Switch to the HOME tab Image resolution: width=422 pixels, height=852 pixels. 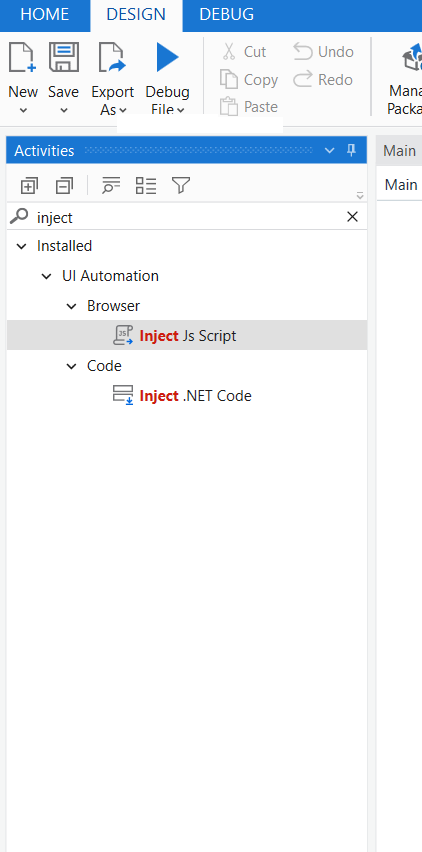(45, 15)
